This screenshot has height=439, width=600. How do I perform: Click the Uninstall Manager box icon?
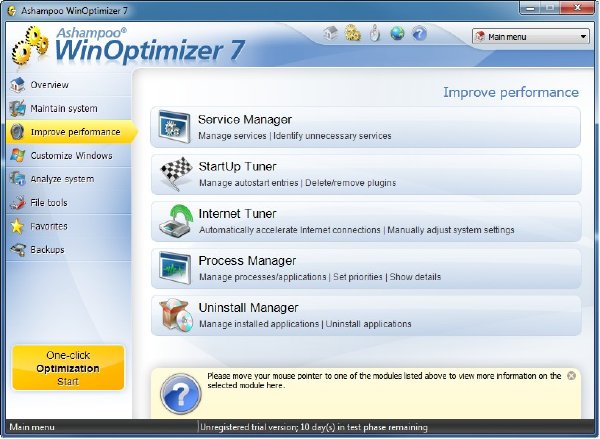(x=176, y=315)
